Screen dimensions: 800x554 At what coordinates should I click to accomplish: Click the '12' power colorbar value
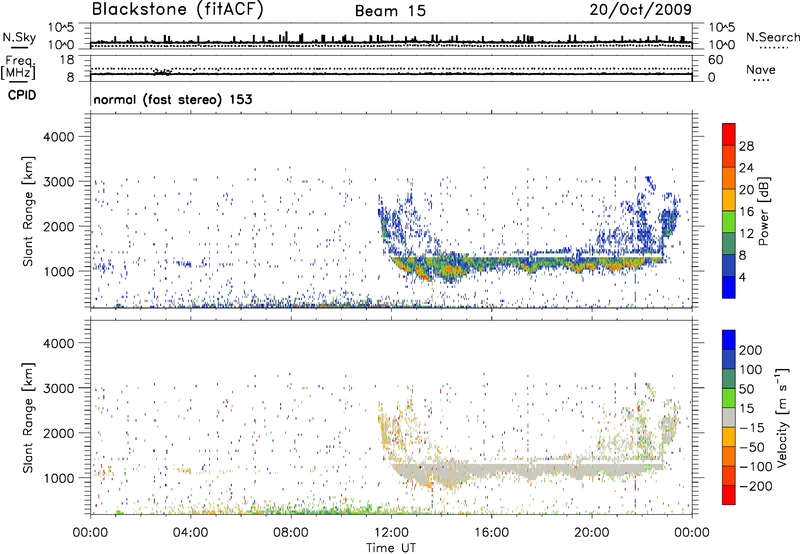(x=746, y=234)
